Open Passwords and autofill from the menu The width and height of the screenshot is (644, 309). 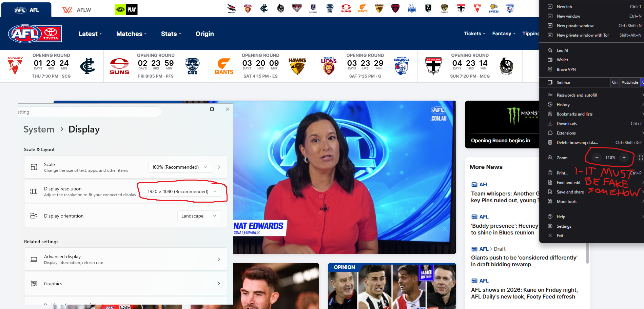point(591,95)
